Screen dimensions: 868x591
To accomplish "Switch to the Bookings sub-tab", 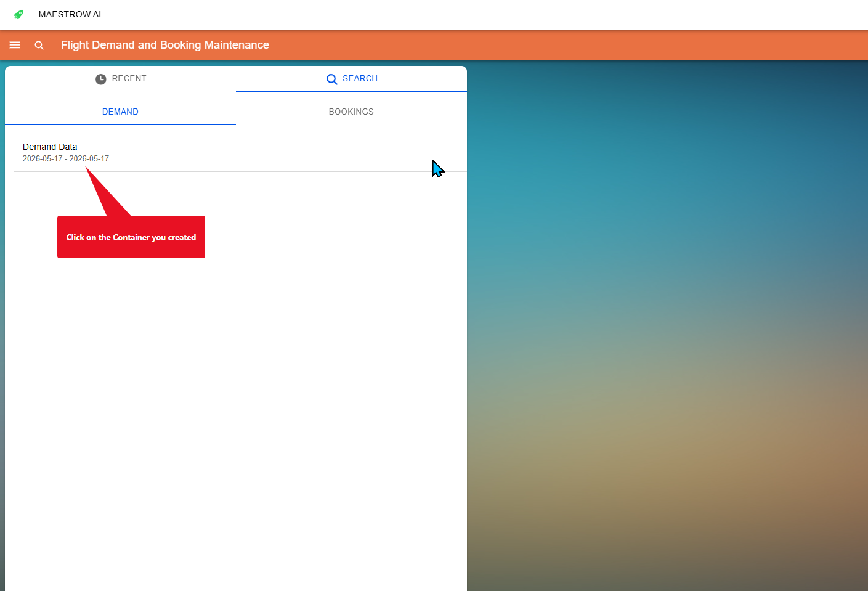I will 351,112.
